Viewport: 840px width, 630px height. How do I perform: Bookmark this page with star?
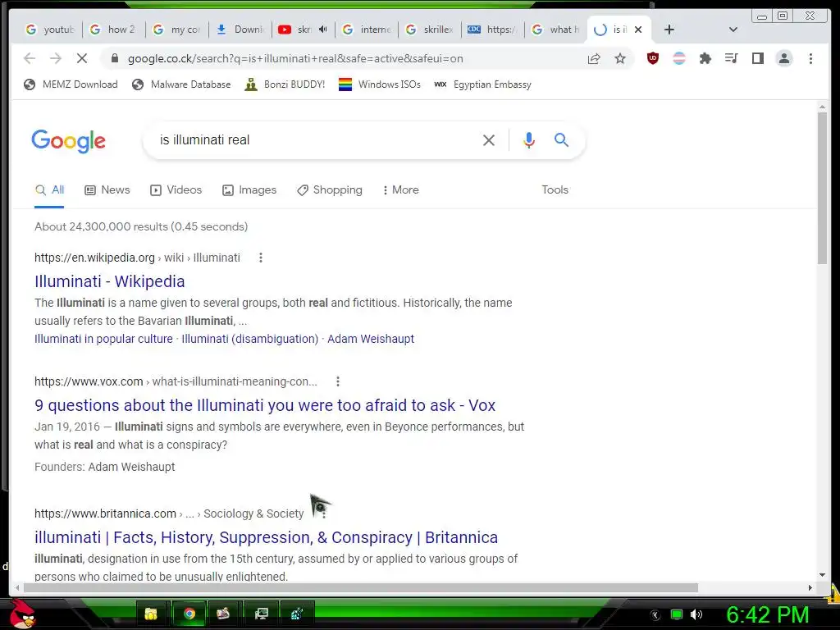pyautogui.click(x=620, y=58)
